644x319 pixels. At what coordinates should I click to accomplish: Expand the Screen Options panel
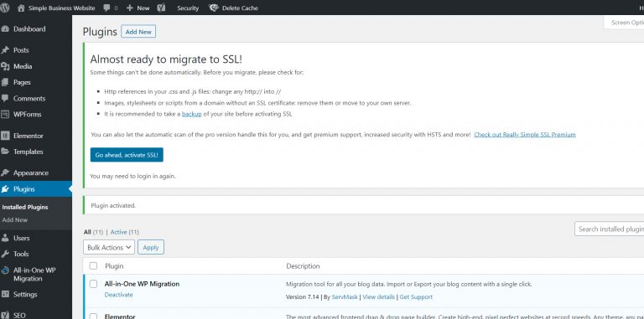(625, 23)
